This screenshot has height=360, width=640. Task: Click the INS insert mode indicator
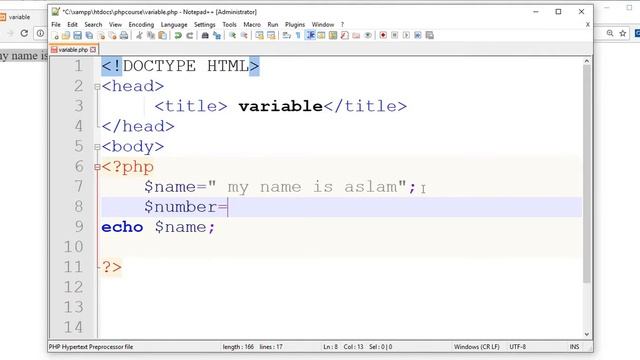coord(574,347)
